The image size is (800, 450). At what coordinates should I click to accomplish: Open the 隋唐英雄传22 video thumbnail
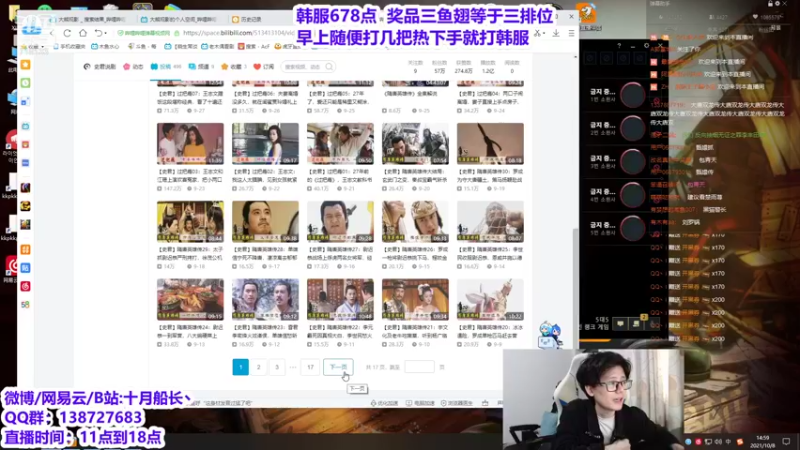340,299
